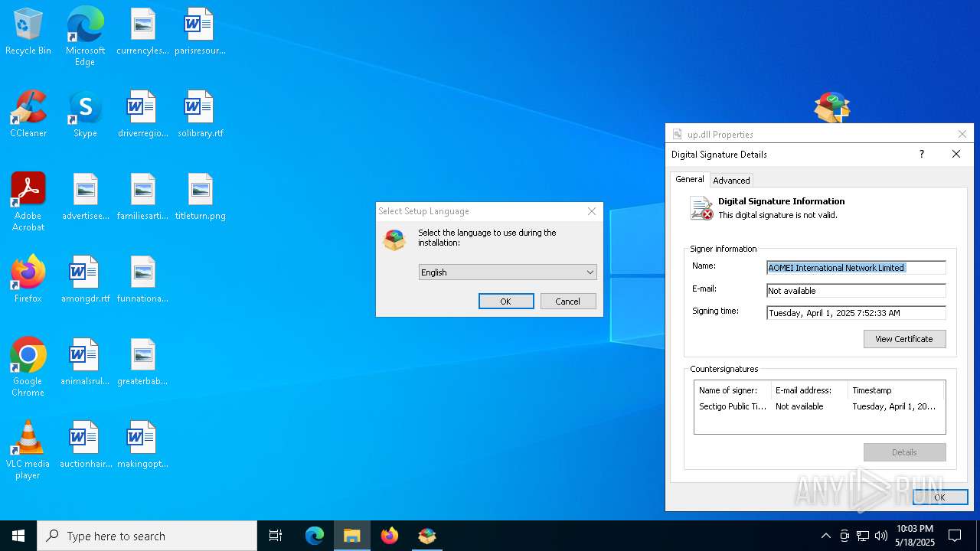Open Google Chrome desktop shortcut
The height and width of the screenshot is (551, 980).
[28, 367]
